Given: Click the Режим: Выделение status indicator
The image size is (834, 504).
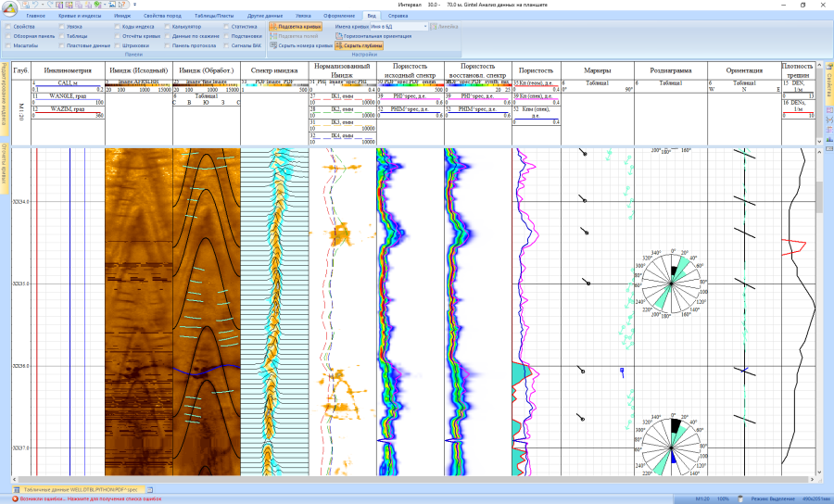Looking at the screenshot, I should point(773,499).
